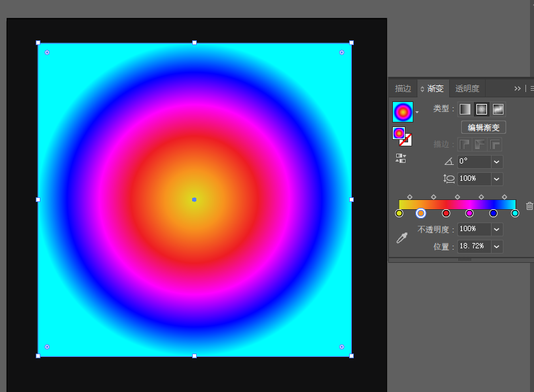Open the gradient preset dropdown arrow
Screen dimensions: 534x392
point(417,113)
